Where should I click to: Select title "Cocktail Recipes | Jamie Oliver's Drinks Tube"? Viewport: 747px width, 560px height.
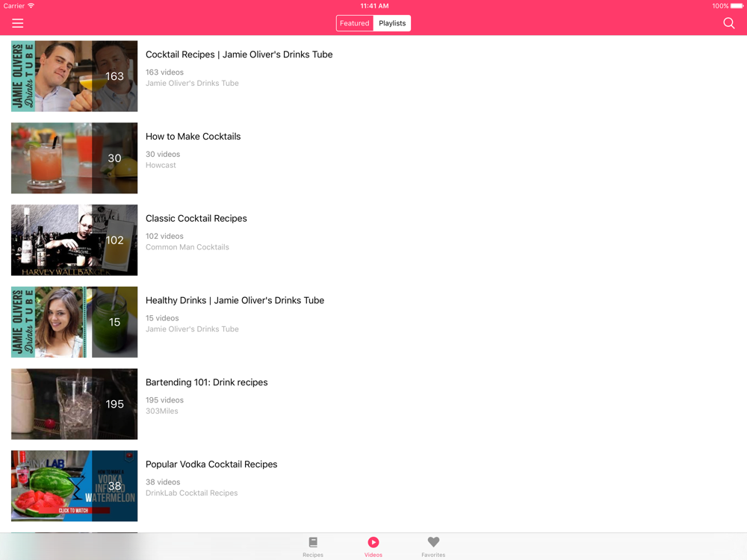click(x=239, y=55)
